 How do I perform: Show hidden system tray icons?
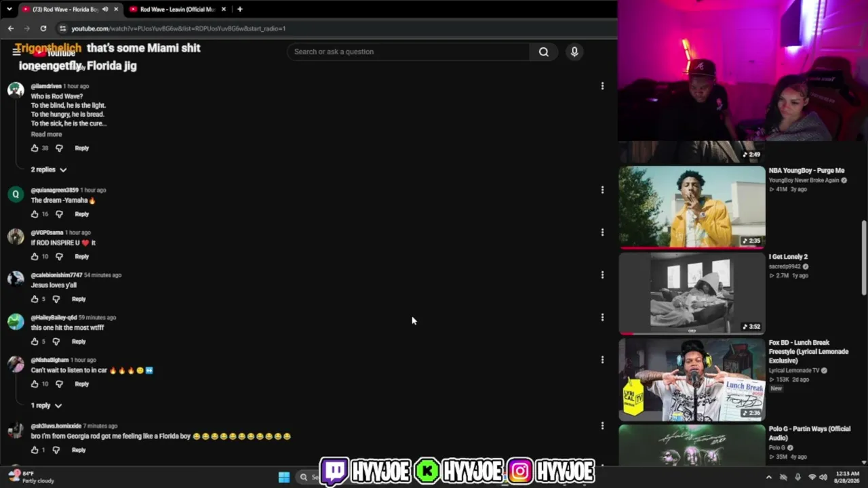(x=768, y=477)
